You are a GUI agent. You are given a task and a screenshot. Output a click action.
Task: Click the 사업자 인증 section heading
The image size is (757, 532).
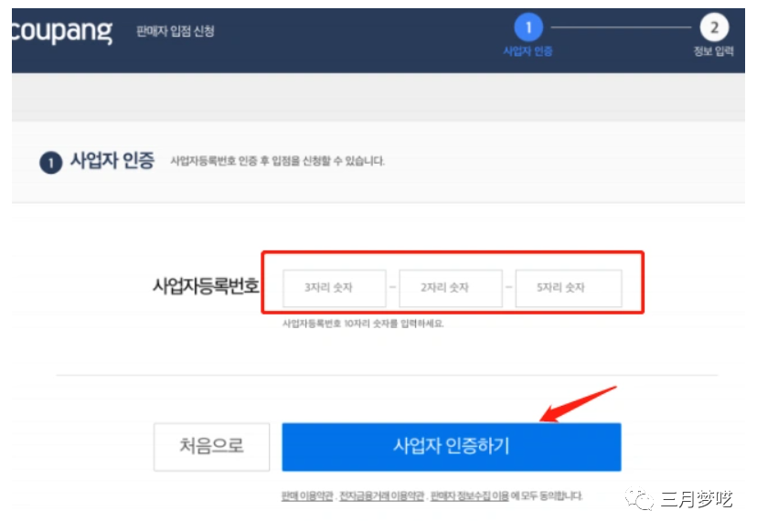[x=112, y=160]
